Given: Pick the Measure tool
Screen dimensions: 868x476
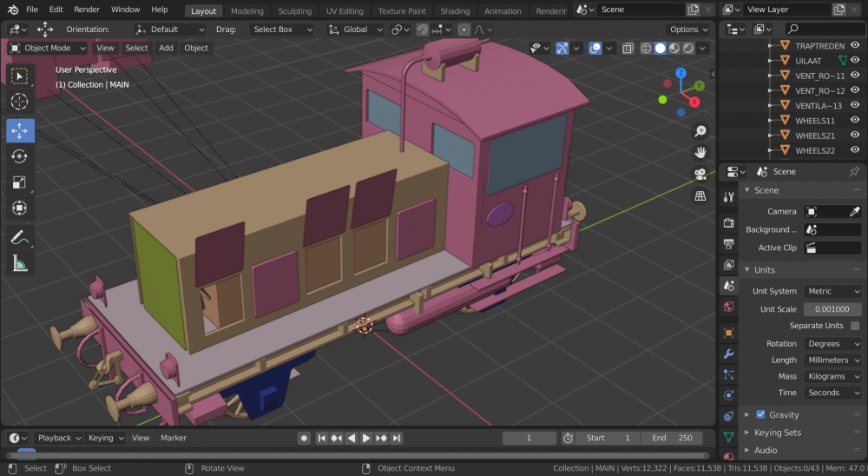Looking at the screenshot, I should (20, 263).
